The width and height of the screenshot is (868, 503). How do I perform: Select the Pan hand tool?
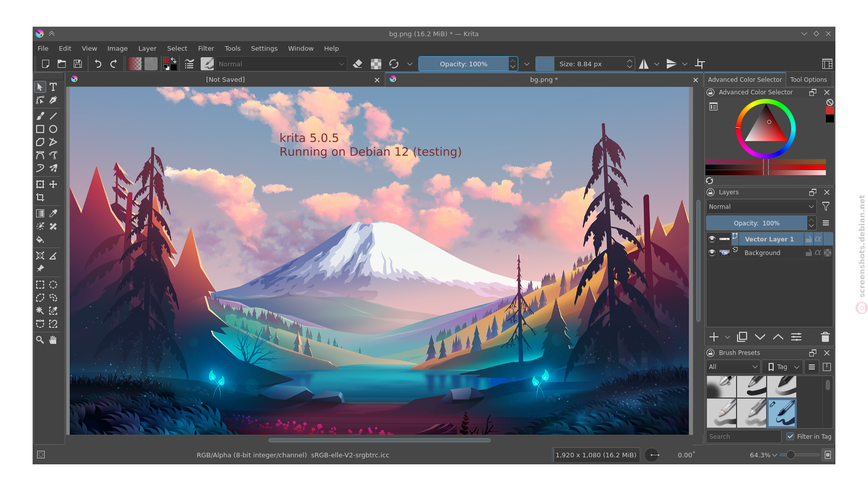coord(53,340)
